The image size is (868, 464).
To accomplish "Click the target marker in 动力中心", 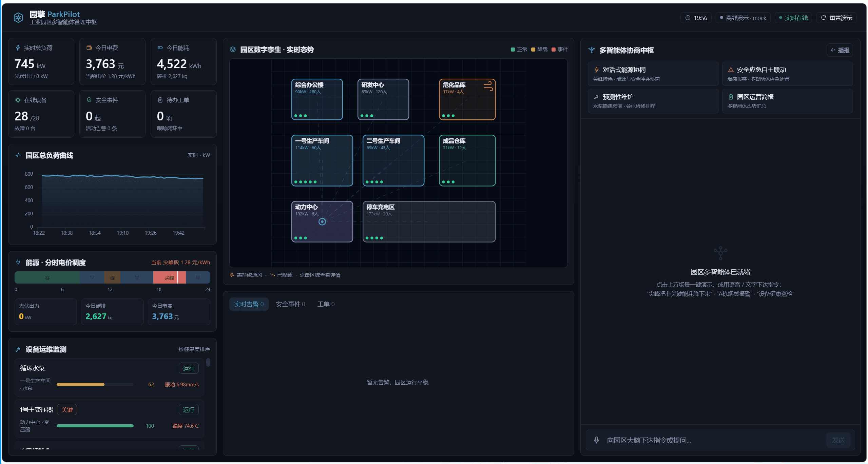I will [322, 221].
